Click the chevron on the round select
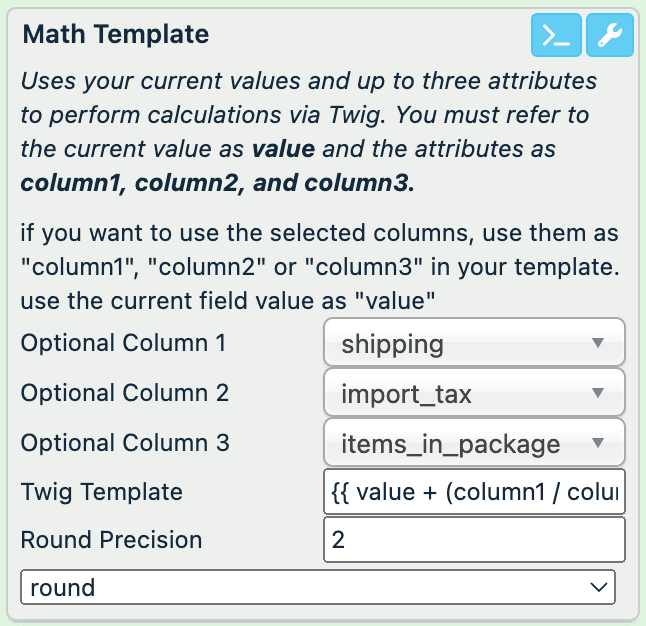The width and height of the screenshot is (646, 626). click(x=598, y=587)
